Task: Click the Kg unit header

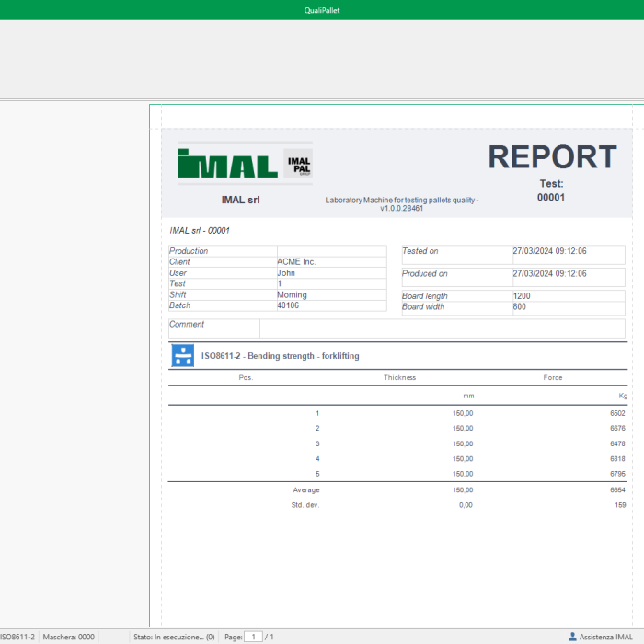Action: click(623, 396)
